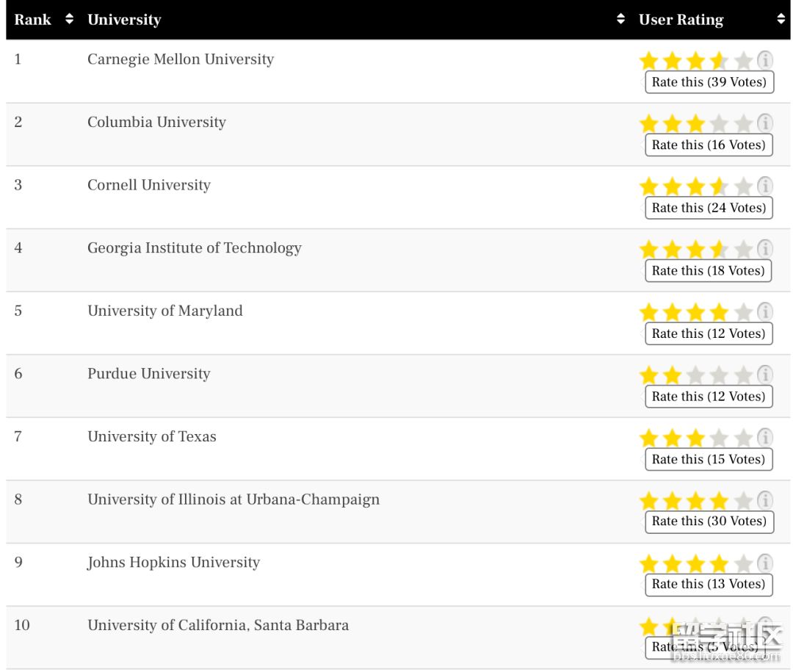Screen dimensions: 793x672
Task: Click Rate this (30 Votes) for Illinois
Action: [x=709, y=521]
